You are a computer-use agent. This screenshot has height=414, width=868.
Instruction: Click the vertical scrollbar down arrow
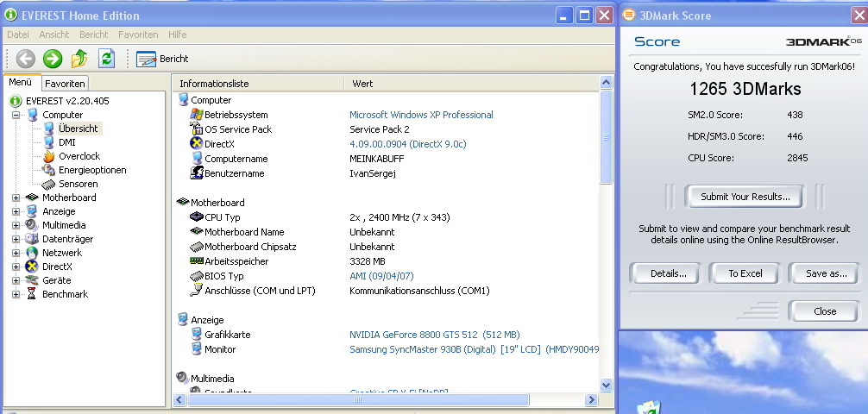pyautogui.click(x=607, y=385)
